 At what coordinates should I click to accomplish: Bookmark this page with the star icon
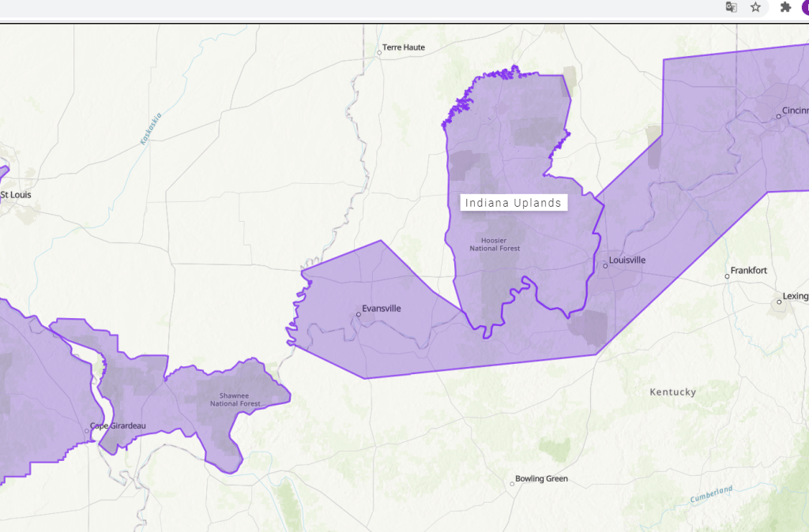point(755,7)
